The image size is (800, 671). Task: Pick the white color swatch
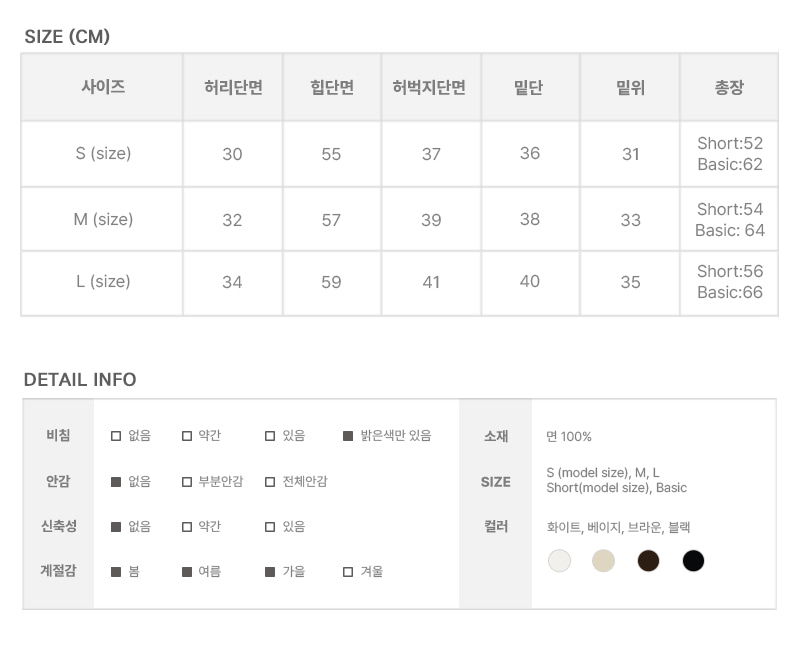click(x=559, y=561)
